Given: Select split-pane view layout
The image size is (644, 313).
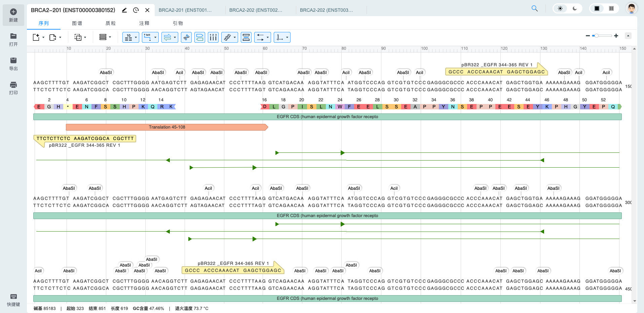Looking at the screenshot, I should point(611,8).
